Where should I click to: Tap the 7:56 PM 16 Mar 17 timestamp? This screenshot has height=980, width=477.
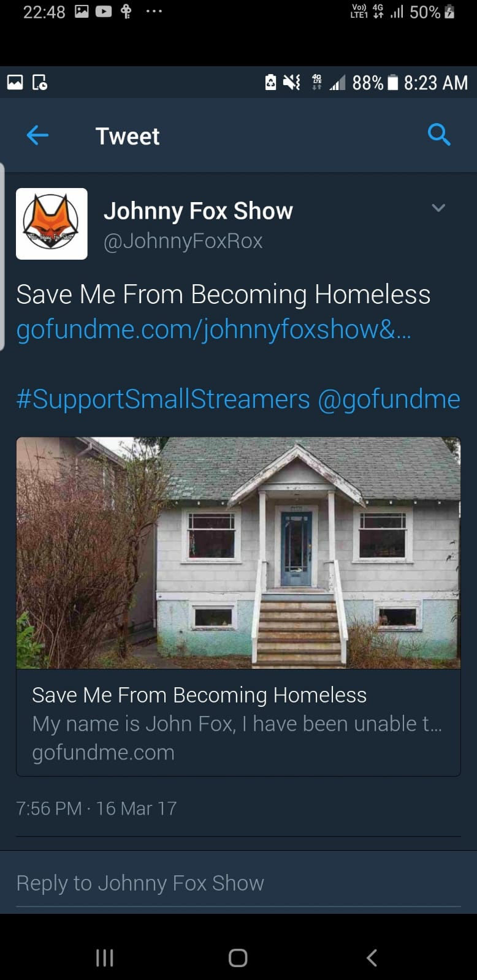(96, 809)
